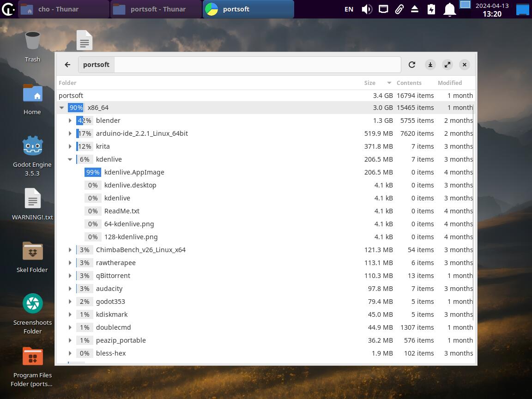The height and width of the screenshot is (399, 532).
Task: Open the clipboard paperclip tray icon
Action: point(399,9)
